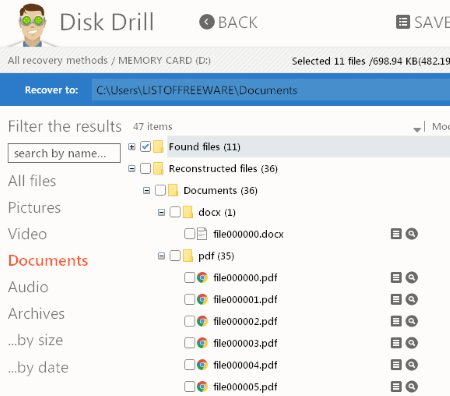Open the filter ...by date option

pyautogui.click(x=38, y=368)
